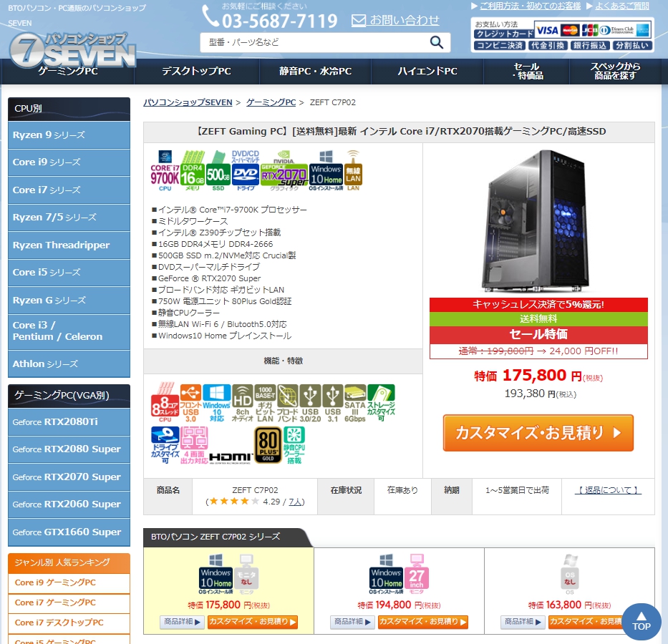Click the Windows 10 Home OS badge in spec row
Viewport: 668px width, 644px height.
326,170
